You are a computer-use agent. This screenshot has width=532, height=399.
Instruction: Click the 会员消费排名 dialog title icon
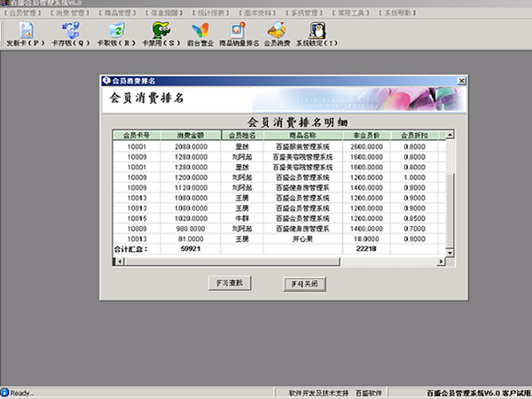tap(106, 81)
